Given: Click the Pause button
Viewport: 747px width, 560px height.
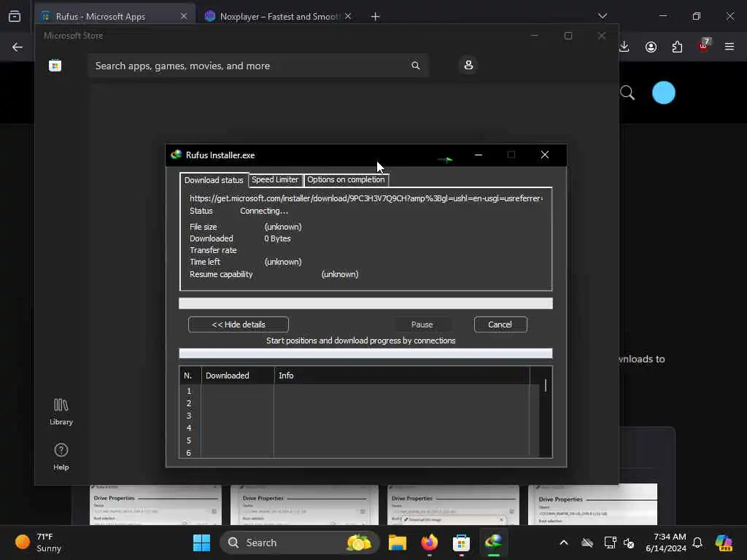Looking at the screenshot, I should [x=422, y=324].
